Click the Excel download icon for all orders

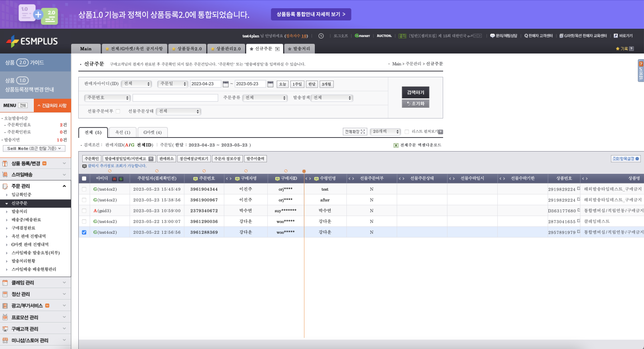pyautogui.click(x=396, y=145)
